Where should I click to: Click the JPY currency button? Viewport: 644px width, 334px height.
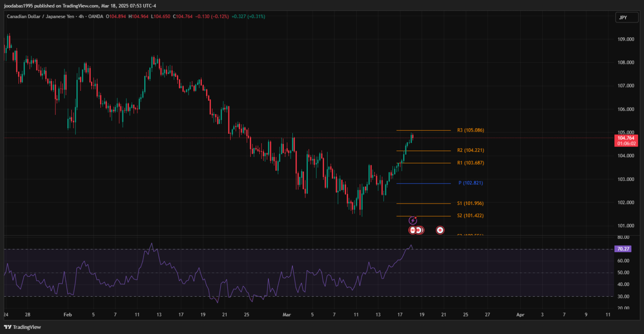[622, 18]
